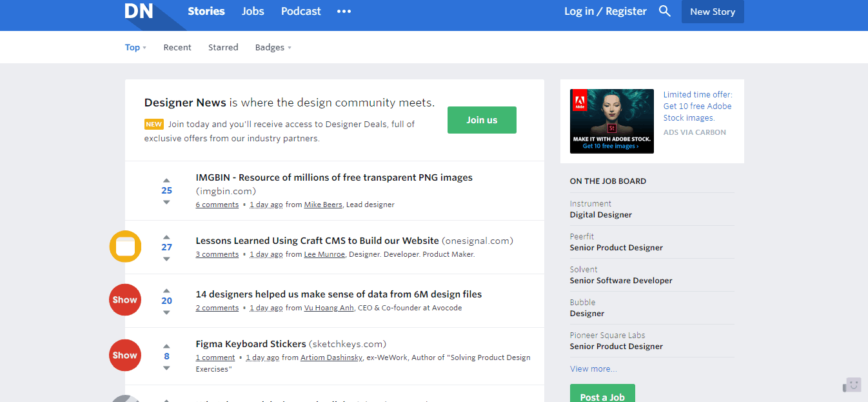Image resolution: width=868 pixels, height=402 pixels.
Task: Open the Adobe Stock ad image
Action: [x=612, y=121]
